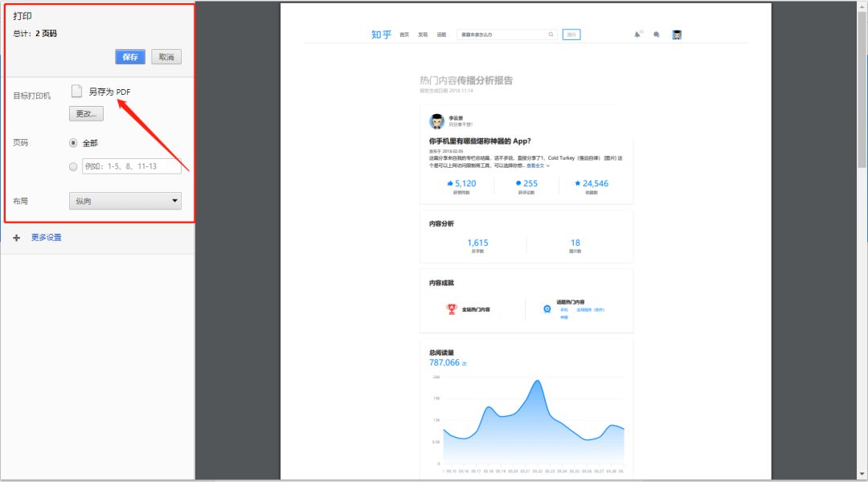Click the 取消 cancel button
The height and width of the screenshot is (482, 868).
(x=166, y=57)
